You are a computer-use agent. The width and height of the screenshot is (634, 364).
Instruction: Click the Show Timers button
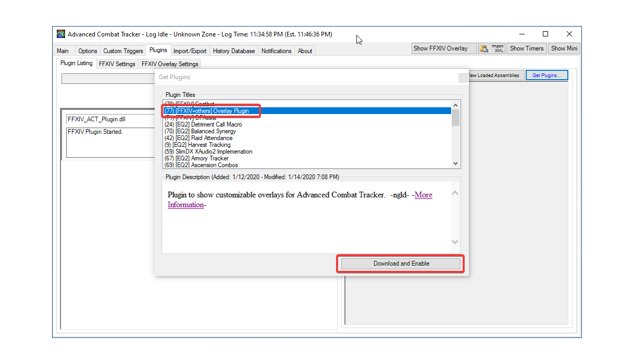tap(527, 48)
